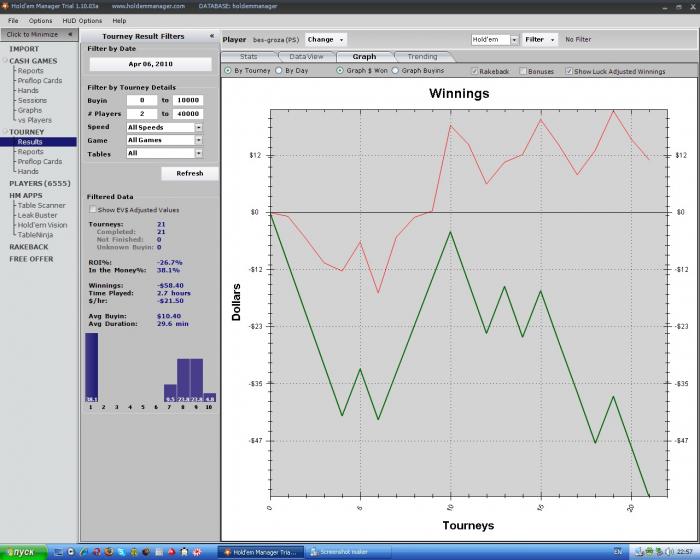
Task: Click the ROI% value -26.7%
Action: point(170,263)
